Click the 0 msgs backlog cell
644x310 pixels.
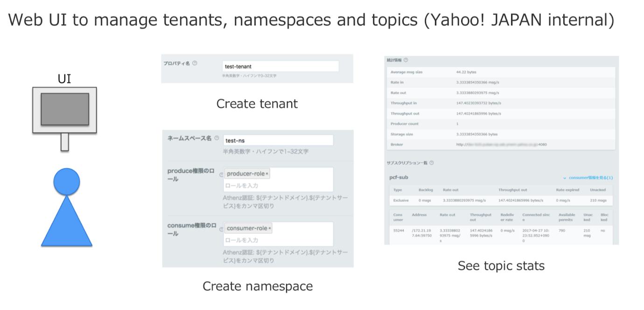[425, 200]
